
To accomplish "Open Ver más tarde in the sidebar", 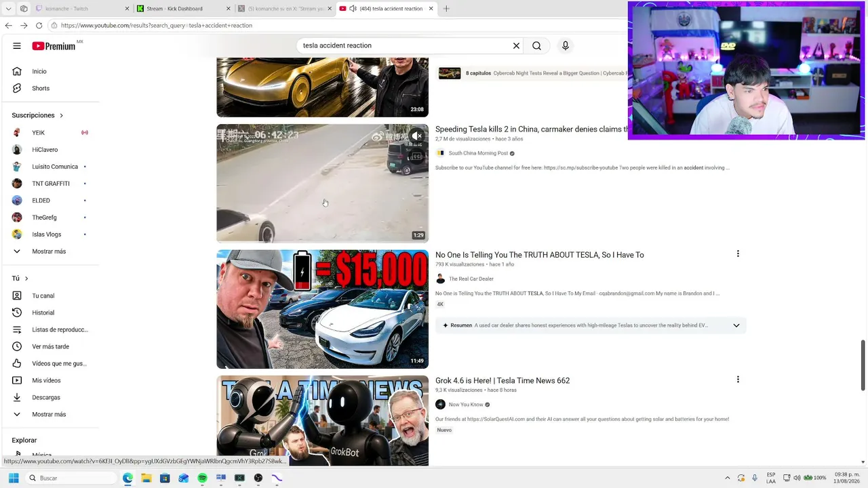I will (51, 347).
